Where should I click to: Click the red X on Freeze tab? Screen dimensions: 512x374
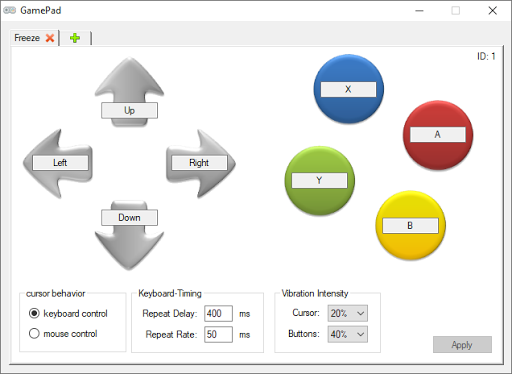tap(50, 38)
